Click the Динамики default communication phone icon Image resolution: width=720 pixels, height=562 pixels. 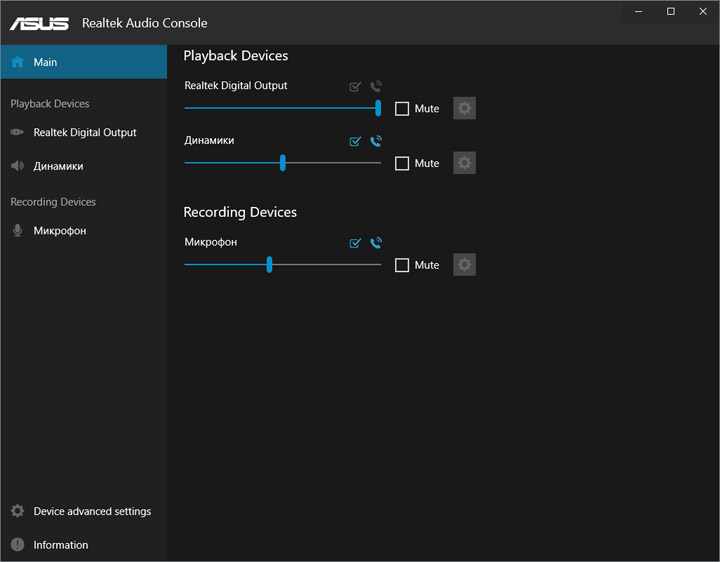[x=376, y=142]
